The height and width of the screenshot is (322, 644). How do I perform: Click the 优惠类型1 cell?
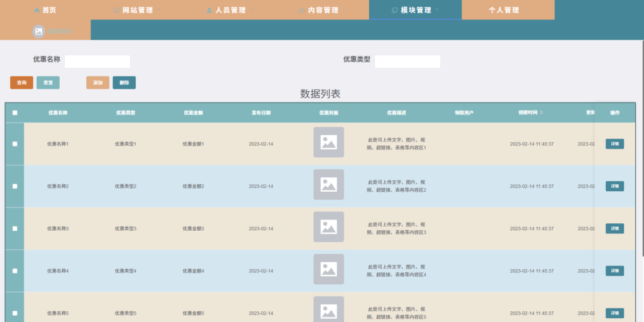125,144
